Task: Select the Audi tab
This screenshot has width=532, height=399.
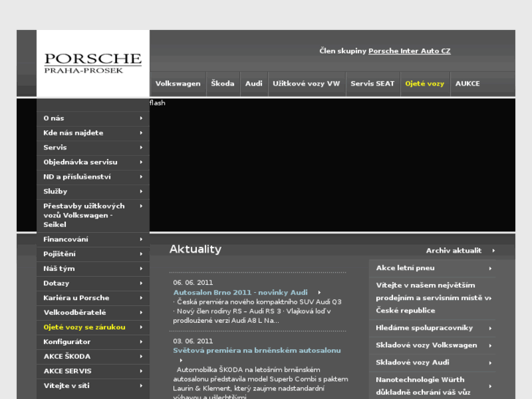Action: pos(254,83)
